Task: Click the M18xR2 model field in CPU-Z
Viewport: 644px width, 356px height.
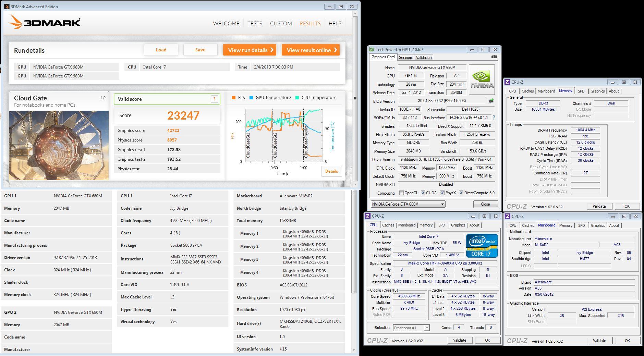Action: coord(566,245)
